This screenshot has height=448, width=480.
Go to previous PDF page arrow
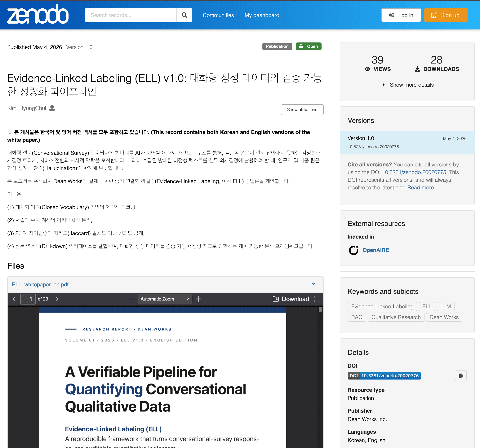click(x=14, y=299)
